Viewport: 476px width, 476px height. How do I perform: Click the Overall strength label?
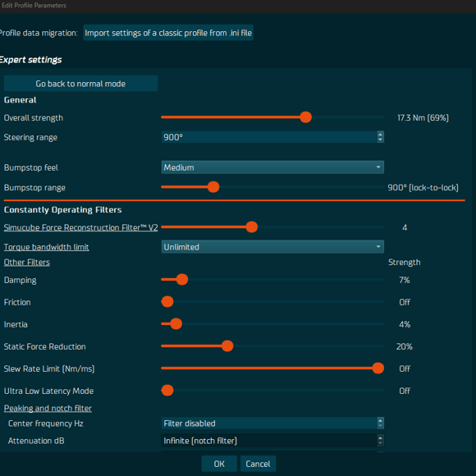point(34,118)
